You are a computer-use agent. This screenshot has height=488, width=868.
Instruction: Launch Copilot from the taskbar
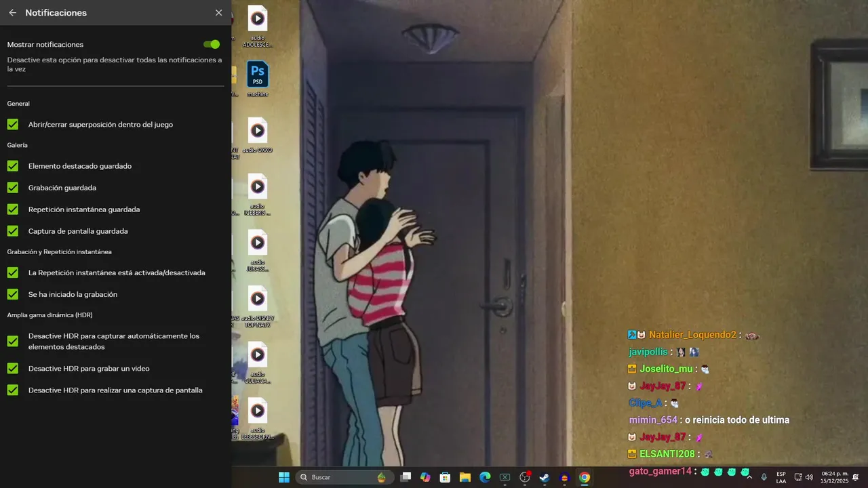pos(425,477)
